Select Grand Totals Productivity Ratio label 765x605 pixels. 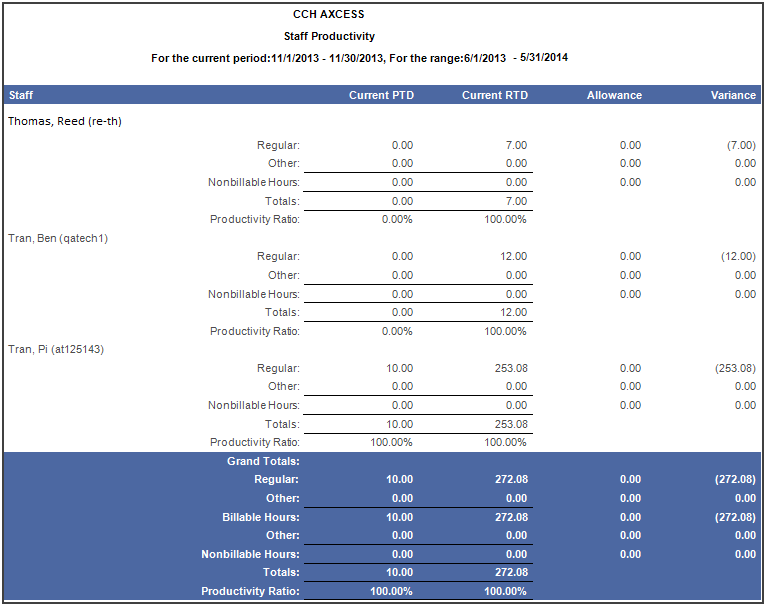(250, 591)
